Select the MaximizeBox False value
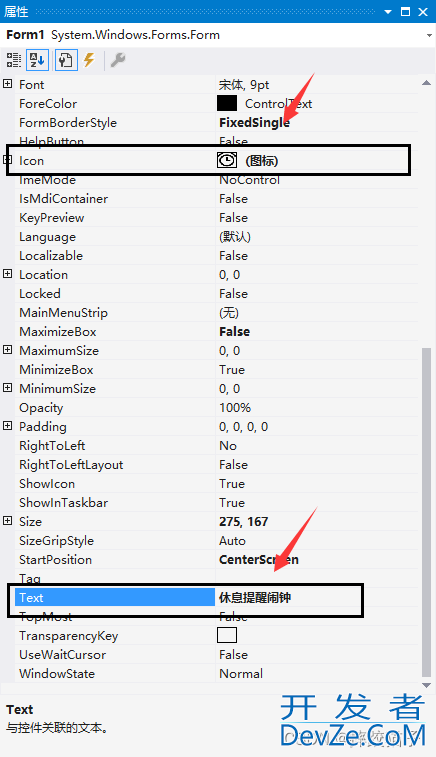 point(235,332)
